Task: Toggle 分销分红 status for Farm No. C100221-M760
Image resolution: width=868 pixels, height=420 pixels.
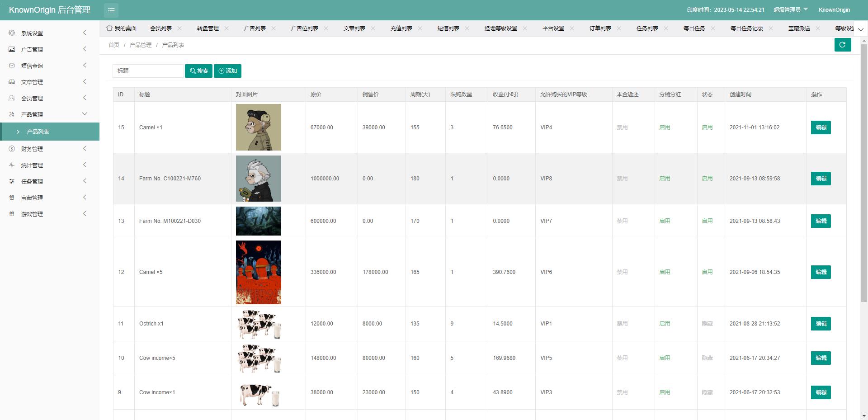Action: coord(665,179)
